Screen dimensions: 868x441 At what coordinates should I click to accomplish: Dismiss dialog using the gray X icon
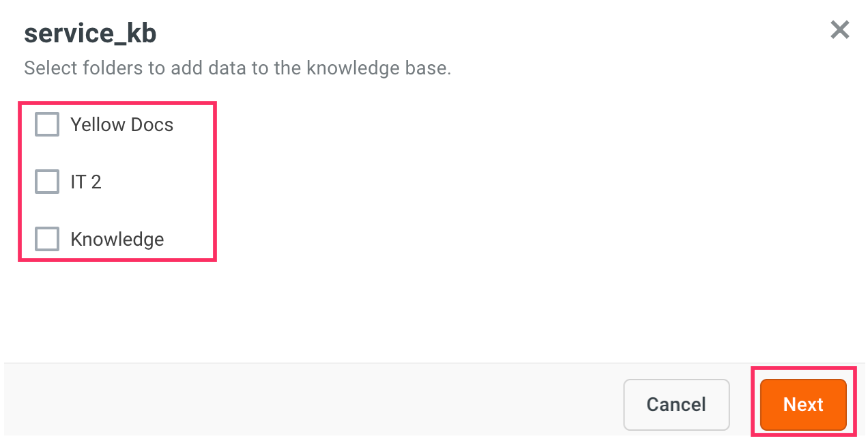(x=839, y=30)
